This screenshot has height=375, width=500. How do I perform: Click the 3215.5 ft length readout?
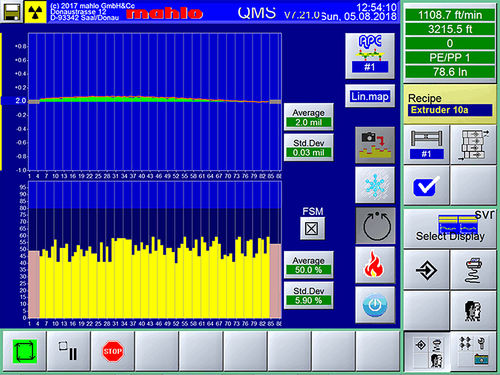[450, 29]
